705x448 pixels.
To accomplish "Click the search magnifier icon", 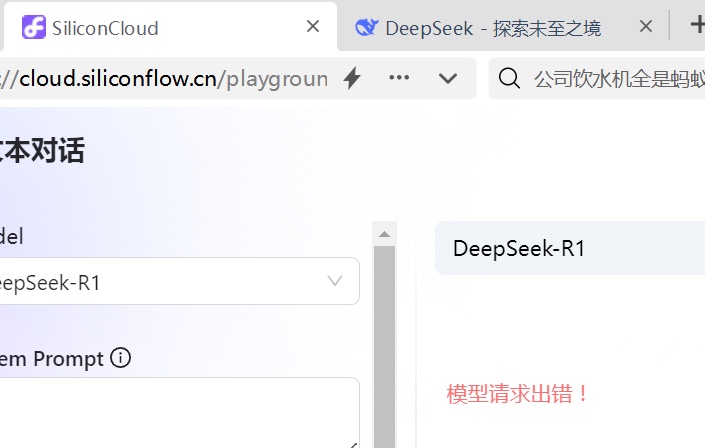I will coord(509,78).
